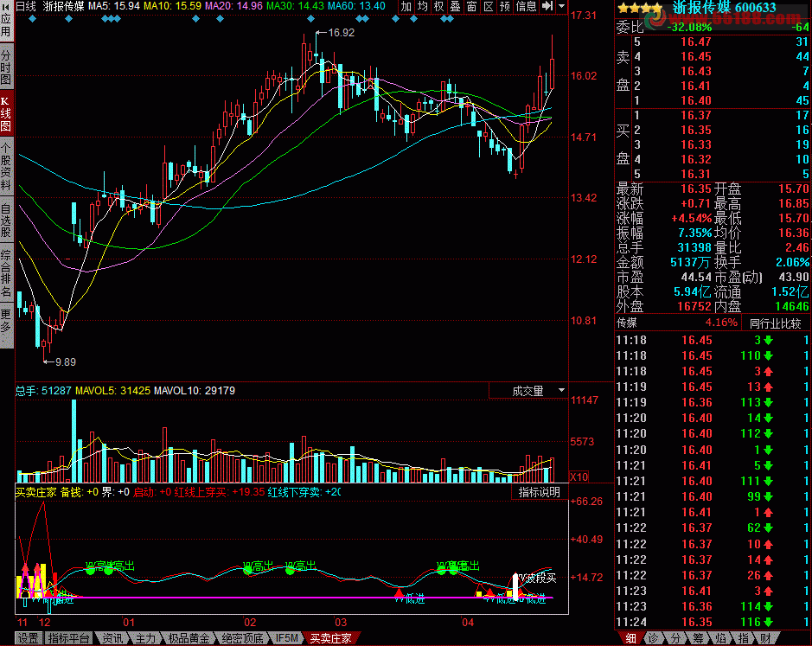The image size is (812, 646).
Task: Select the 焰 tab at bottom right
Action: click(721, 639)
